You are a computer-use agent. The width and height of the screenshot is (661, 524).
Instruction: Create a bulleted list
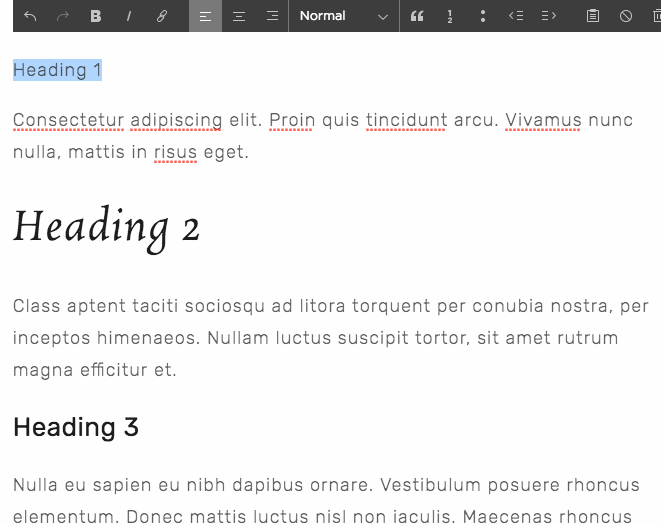tap(483, 16)
